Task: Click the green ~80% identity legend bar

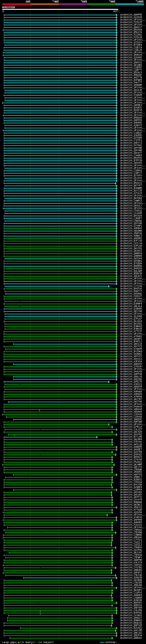Action: pos(101,4)
